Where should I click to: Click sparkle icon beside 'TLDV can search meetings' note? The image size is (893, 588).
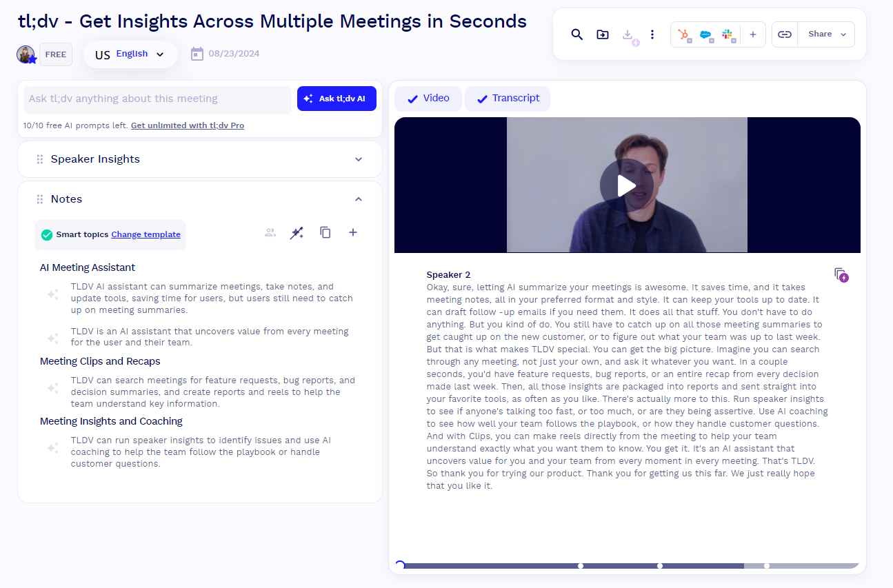[x=52, y=388]
